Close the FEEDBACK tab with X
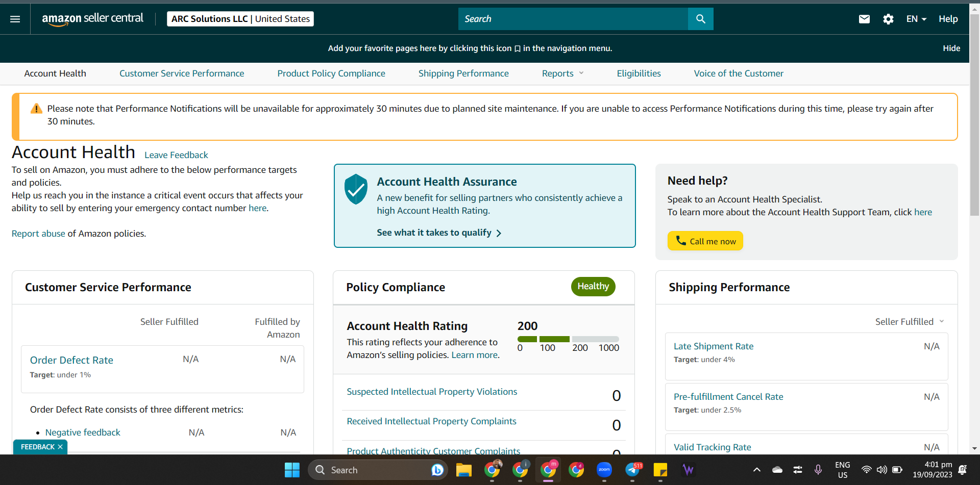Viewport: 980px width, 485px height. click(60, 447)
